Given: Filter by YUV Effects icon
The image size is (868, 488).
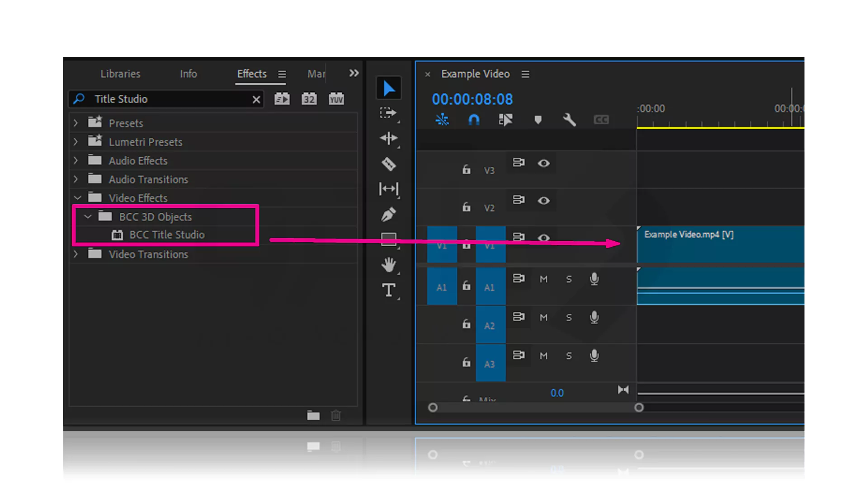Looking at the screenshot, I should tap(336, 99).
